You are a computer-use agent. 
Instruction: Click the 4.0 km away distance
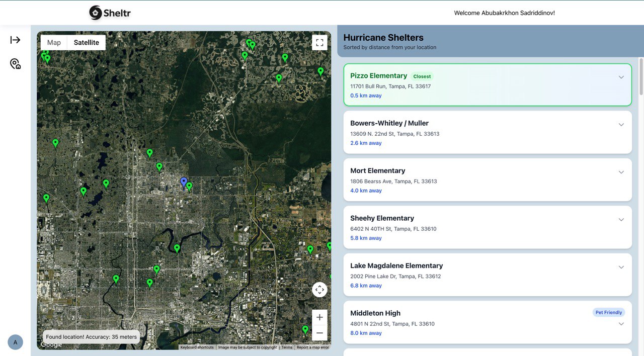tap(366, 191)
